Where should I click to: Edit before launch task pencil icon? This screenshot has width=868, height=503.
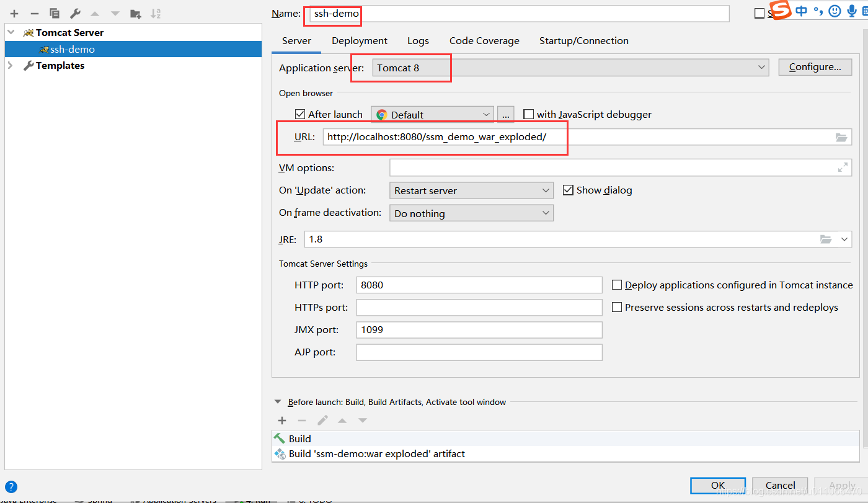tap(322, 421)
